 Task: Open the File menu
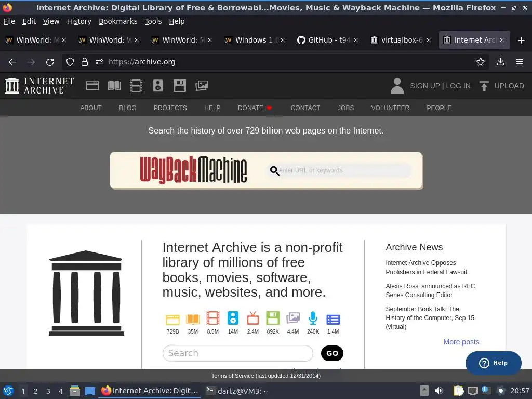[9, 21]
